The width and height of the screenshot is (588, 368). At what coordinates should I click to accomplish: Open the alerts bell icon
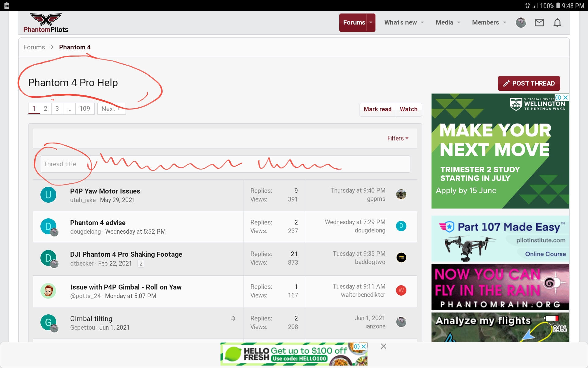click(x=557, y=22)
